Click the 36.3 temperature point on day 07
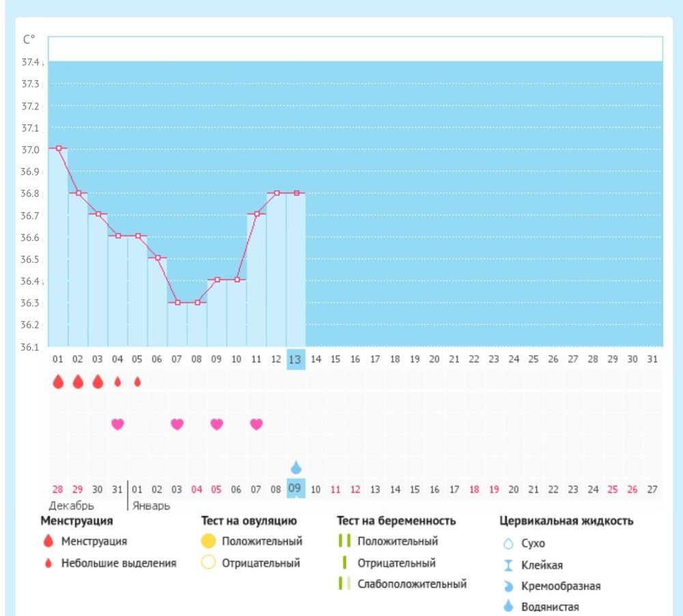Screen dimensions: 683x616 177,303
